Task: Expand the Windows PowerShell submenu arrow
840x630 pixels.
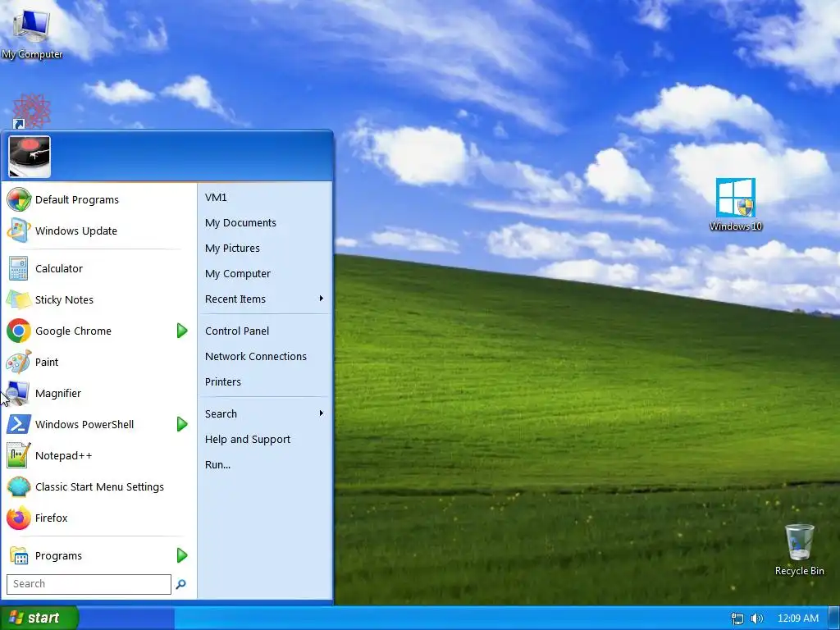Action: click(182, 424)
